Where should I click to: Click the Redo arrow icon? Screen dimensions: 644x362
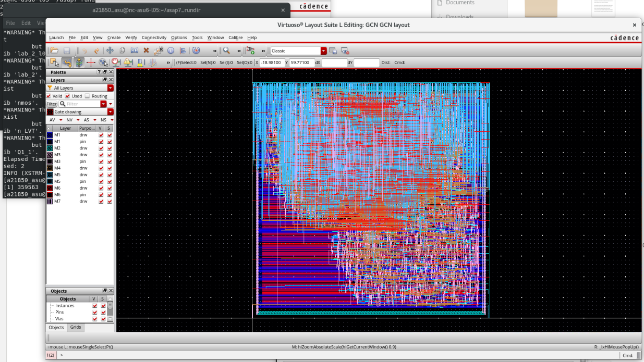coord(96,51)
